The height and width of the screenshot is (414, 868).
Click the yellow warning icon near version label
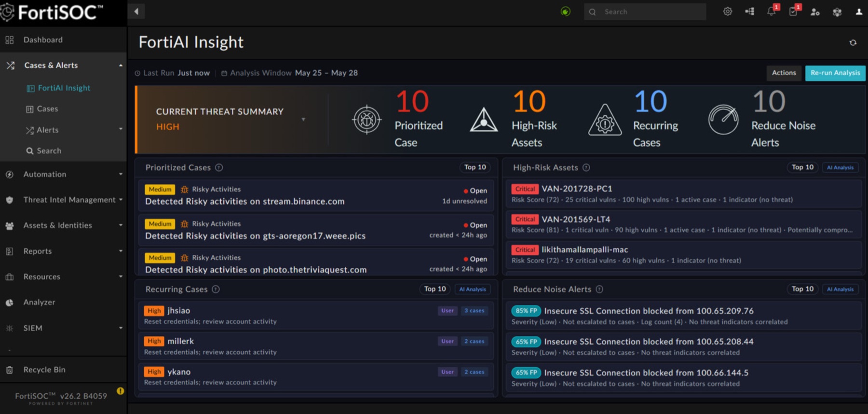tap(120, 391)
